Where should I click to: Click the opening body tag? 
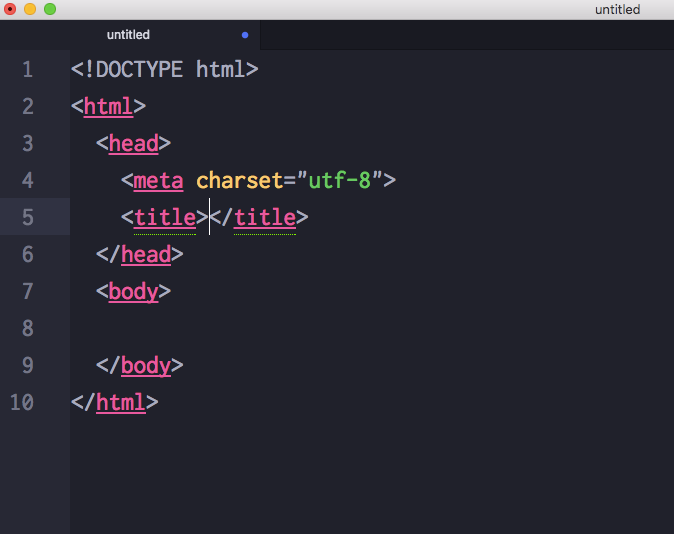click(133, 292)
